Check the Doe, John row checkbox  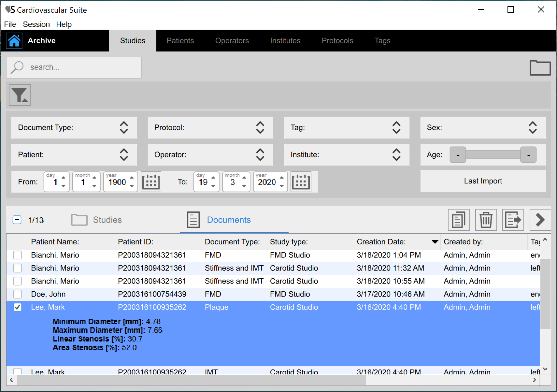click(18, 294)
